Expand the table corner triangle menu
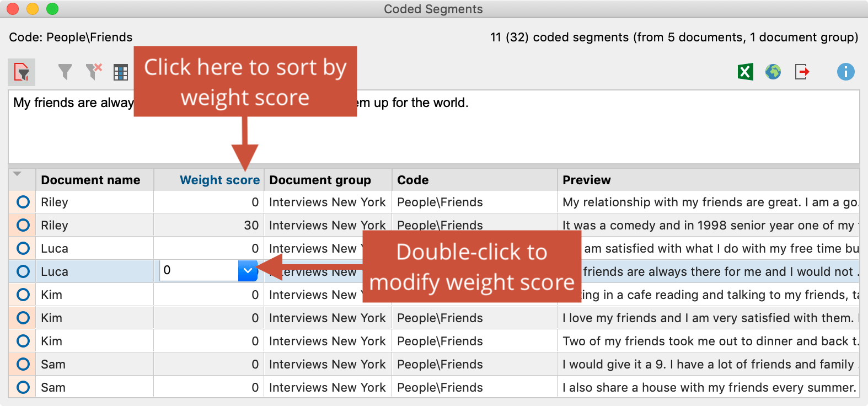868x406 pixels. pos(17,174)
